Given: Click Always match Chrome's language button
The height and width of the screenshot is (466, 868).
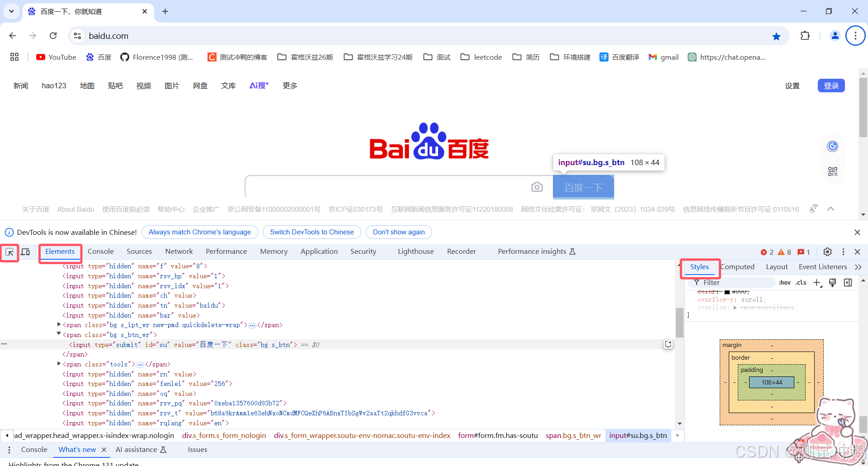Looking at the screenshot, I should (200, 232).
